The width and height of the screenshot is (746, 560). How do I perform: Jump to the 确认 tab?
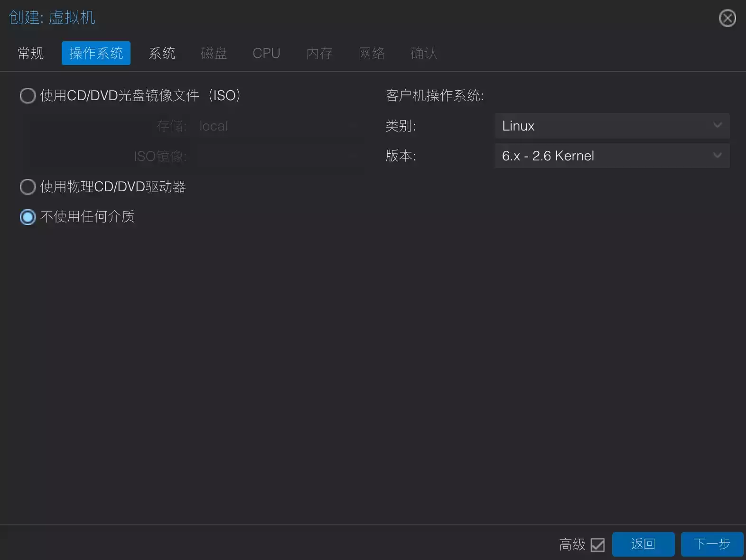[x=423, y=53]
